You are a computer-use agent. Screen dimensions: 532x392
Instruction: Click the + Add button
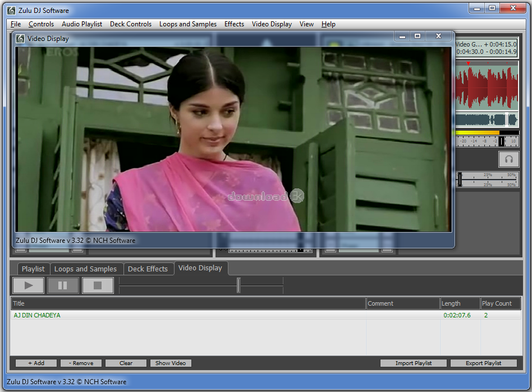(x=36, y=363)
